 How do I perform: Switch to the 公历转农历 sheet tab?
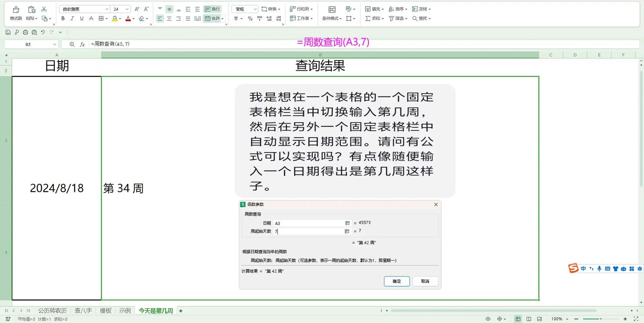point(52,310)
